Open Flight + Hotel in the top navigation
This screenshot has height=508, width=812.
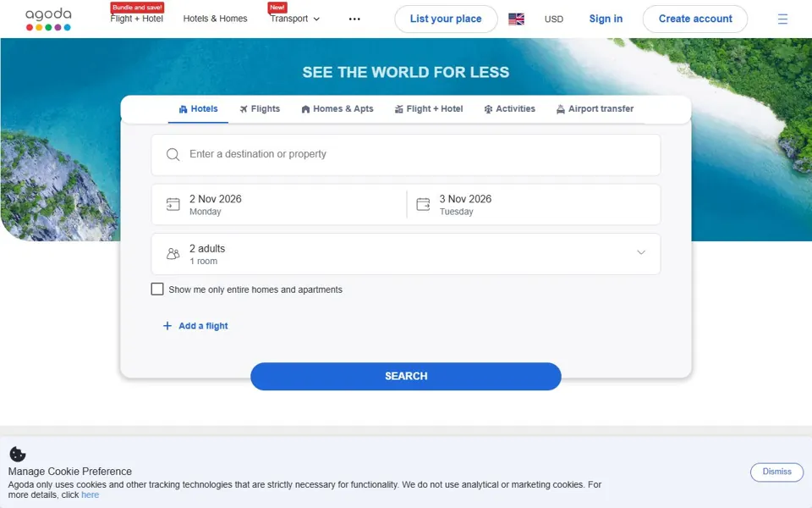pyautogui.click(x=137, y=19)
